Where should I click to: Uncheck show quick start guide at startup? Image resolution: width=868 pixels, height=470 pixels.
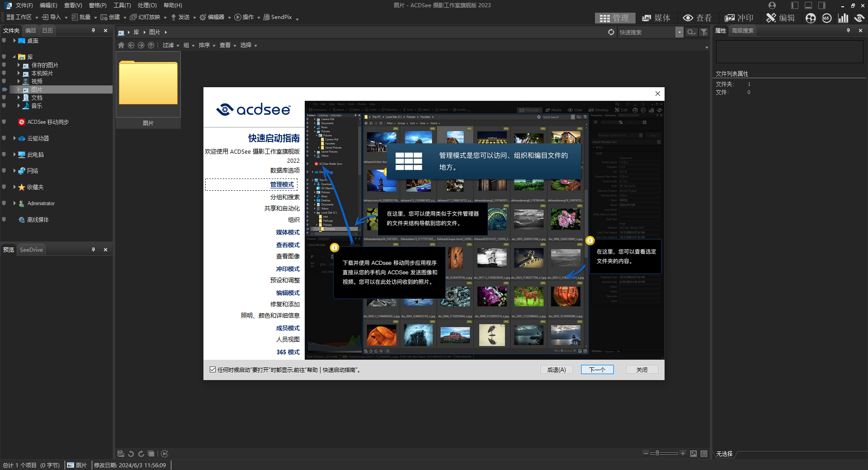pos(212,370)
